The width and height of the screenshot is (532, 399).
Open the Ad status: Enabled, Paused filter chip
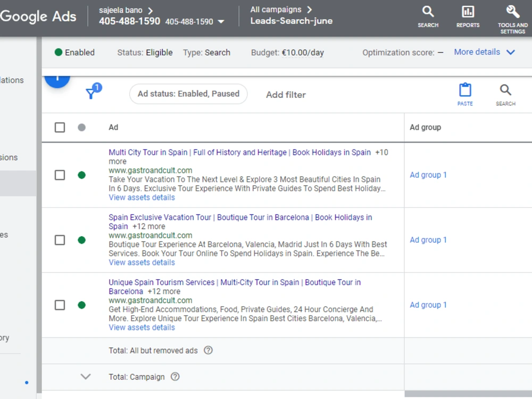pyautogui.click(x=188, y=94)
